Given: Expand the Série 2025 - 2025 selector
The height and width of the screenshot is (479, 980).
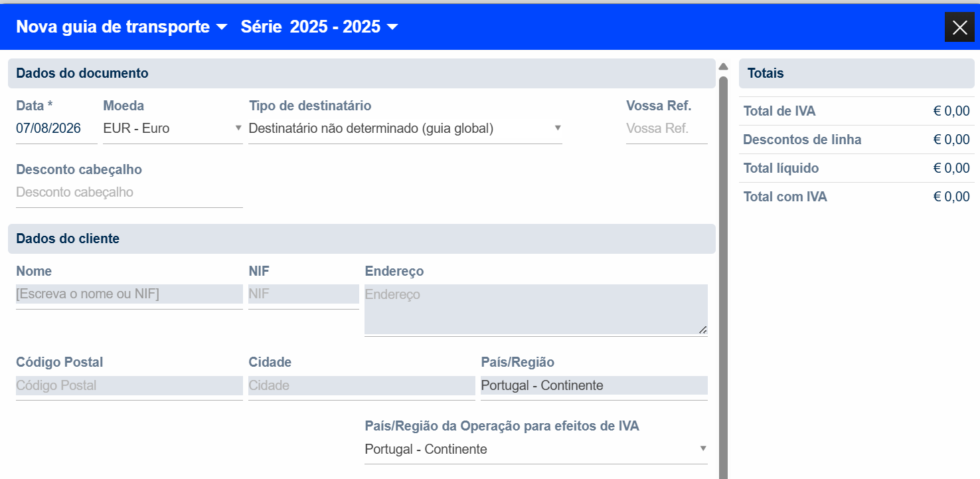Looking at the screenshot, I should tap(319, 27).
